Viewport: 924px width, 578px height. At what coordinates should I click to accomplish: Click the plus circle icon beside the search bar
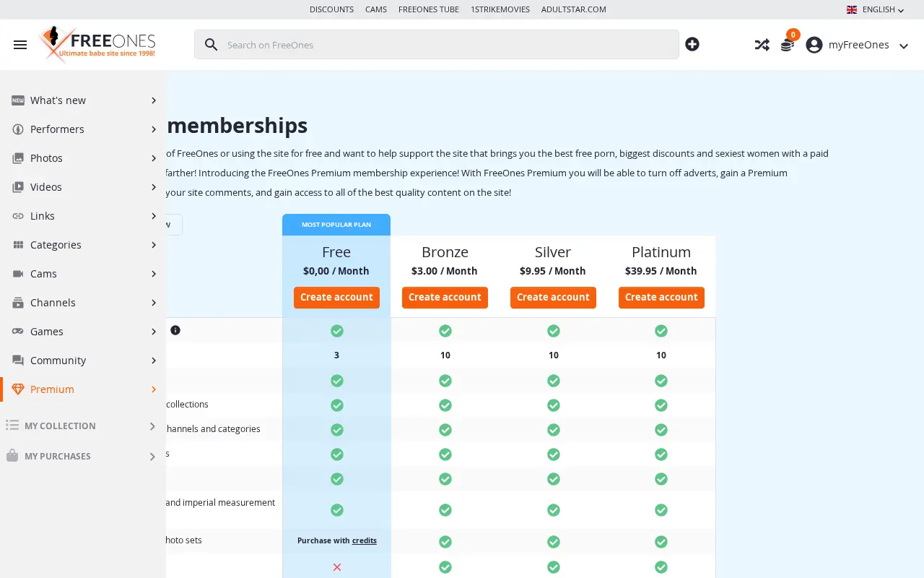tap(692, 44)
